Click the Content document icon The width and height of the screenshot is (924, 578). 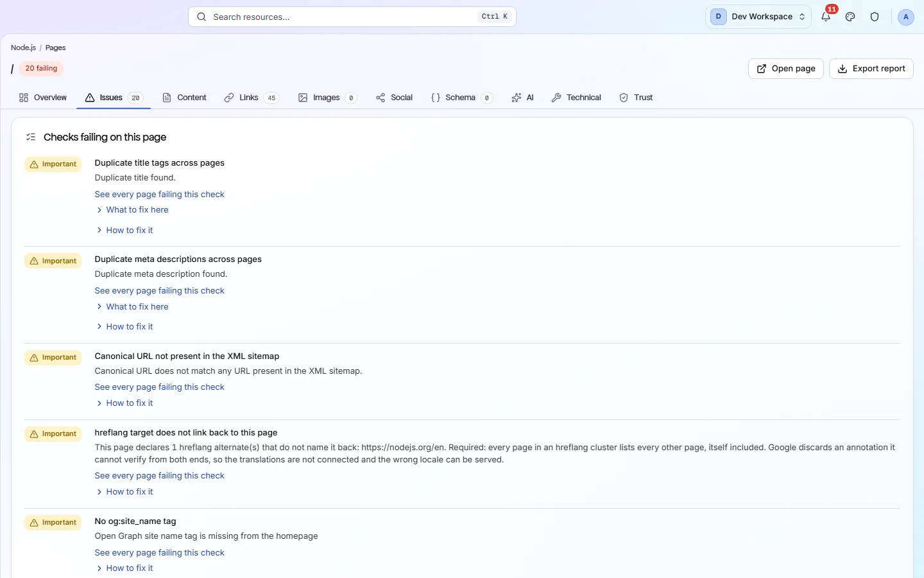[x=167, y=98]
